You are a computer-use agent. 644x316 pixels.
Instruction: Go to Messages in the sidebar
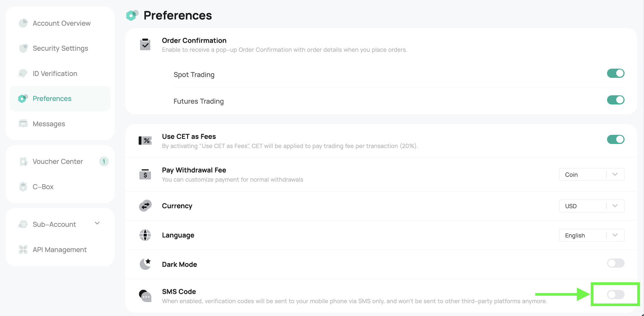coord(49,124)
